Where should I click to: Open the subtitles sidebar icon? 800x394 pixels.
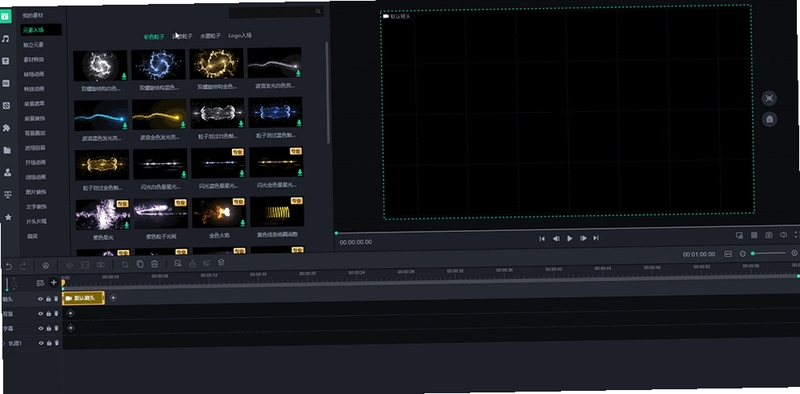pos(6,83)
